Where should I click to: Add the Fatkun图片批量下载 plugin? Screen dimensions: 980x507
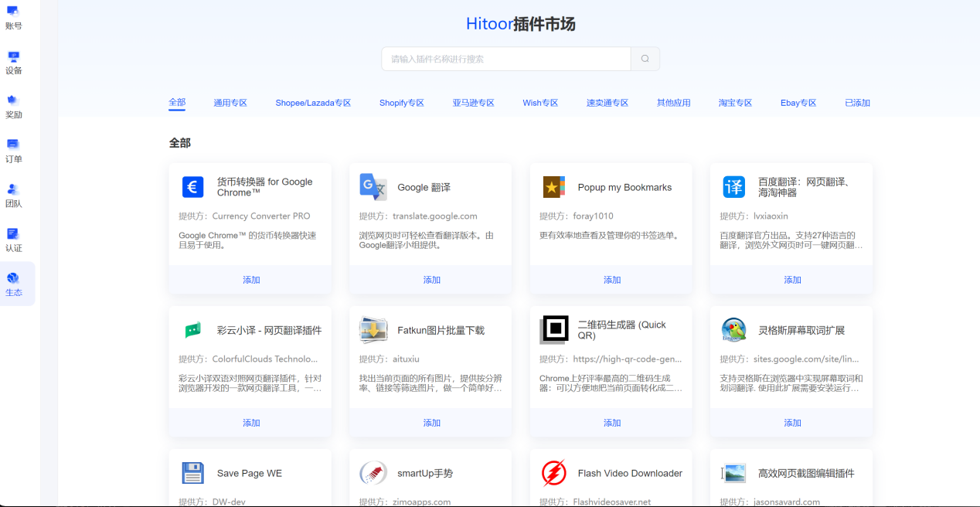(431, 423)
